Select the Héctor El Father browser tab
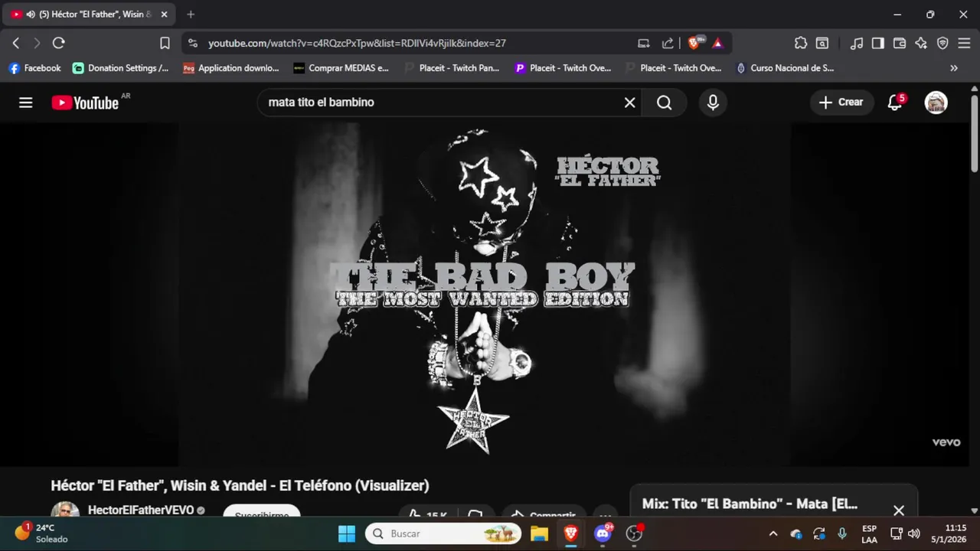The image size is (980, 551). click(x=90, y=15)
